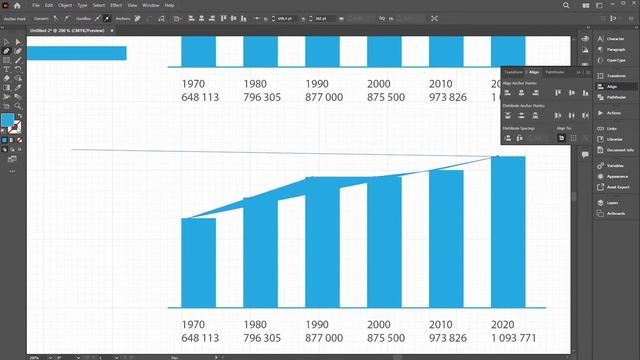The image size is (640, 360).
Task: Hide handles for multiple selected anchors
Action: (x=107, y=18)
